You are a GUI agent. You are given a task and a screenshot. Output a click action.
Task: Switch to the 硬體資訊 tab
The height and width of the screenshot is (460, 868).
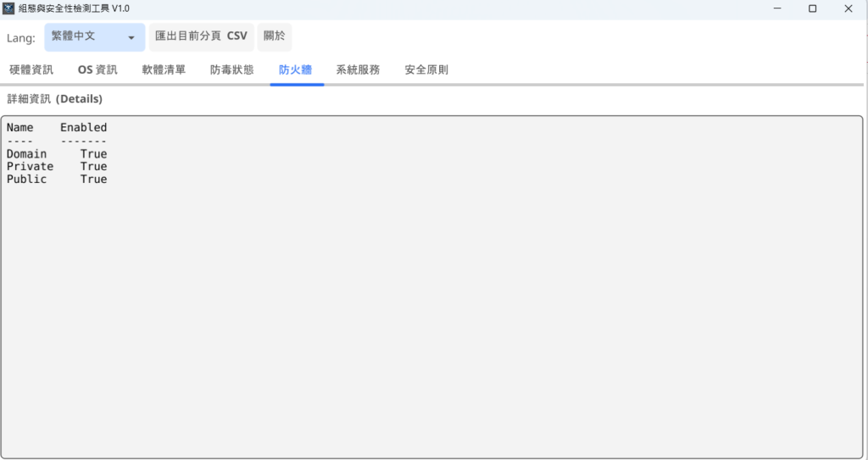[x=31, y=69]
